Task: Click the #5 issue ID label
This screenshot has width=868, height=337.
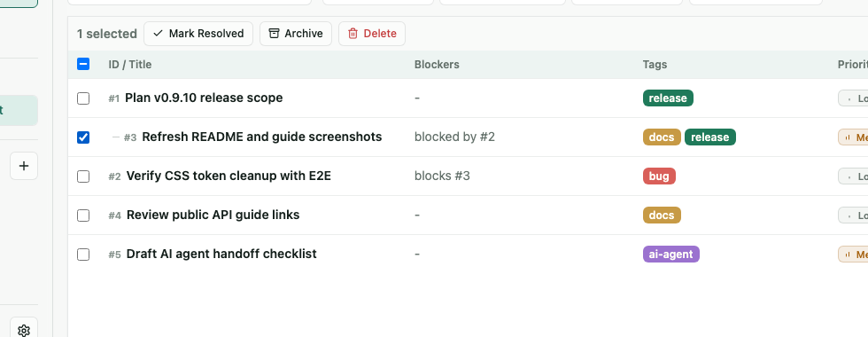Action: pos(114,255)
